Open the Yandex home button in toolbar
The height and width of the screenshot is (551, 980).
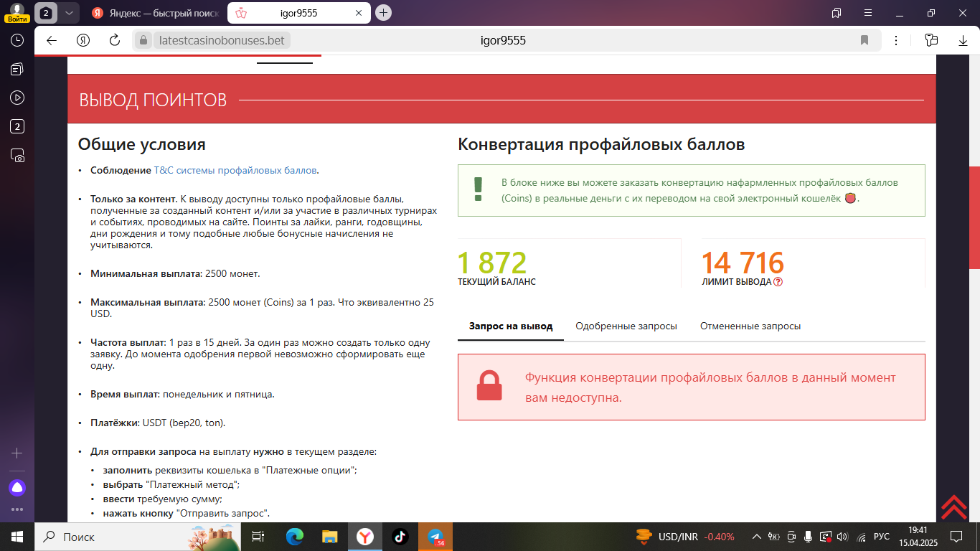(x=83, y=40)
